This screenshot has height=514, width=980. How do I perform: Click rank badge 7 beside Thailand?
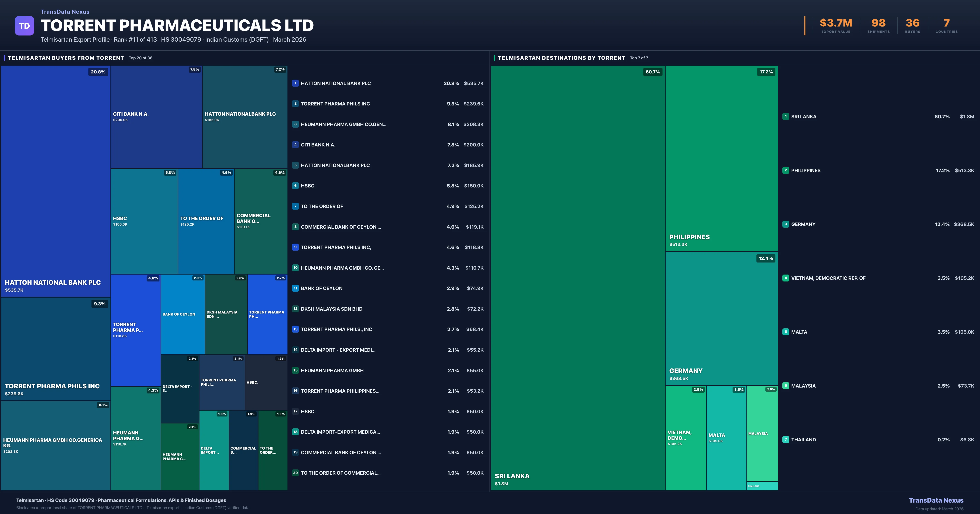tap(786, 440)
